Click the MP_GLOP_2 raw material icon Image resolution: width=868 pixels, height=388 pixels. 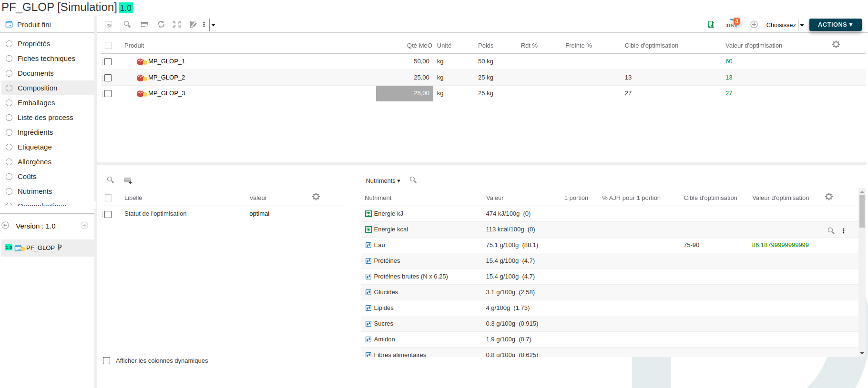click(x=142, y=78)
